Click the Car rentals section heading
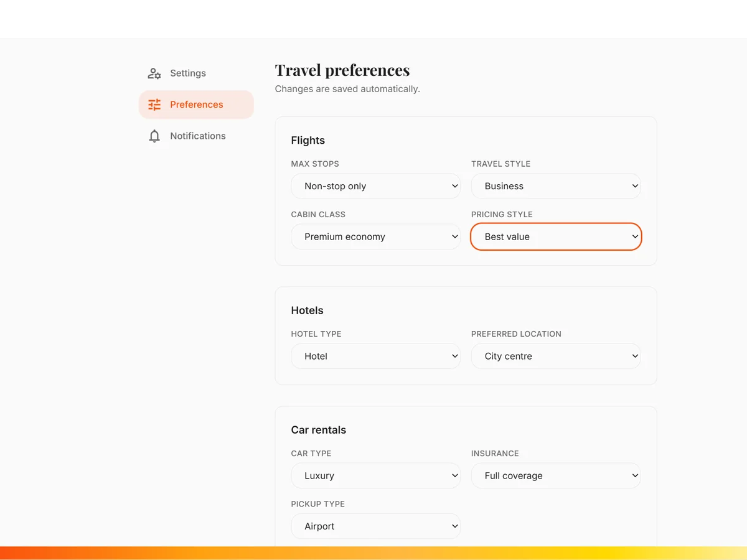This screenshot has width=747, height=560. coord(319,430)
